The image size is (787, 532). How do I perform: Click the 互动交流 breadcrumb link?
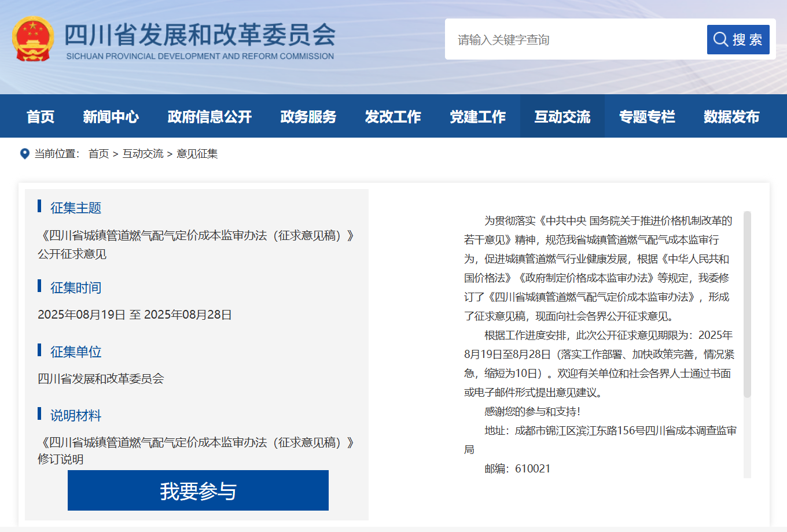click(143, 154)
